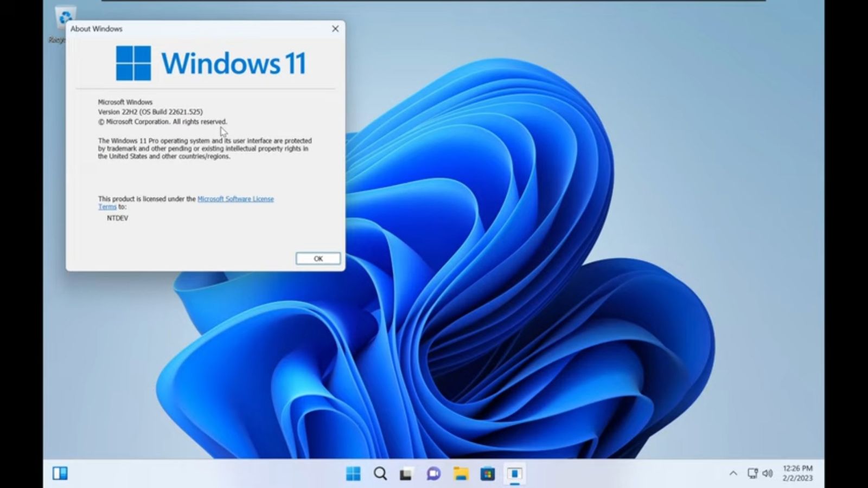
Task: Select the NTDEV licensee name
Action: (117, 218)
